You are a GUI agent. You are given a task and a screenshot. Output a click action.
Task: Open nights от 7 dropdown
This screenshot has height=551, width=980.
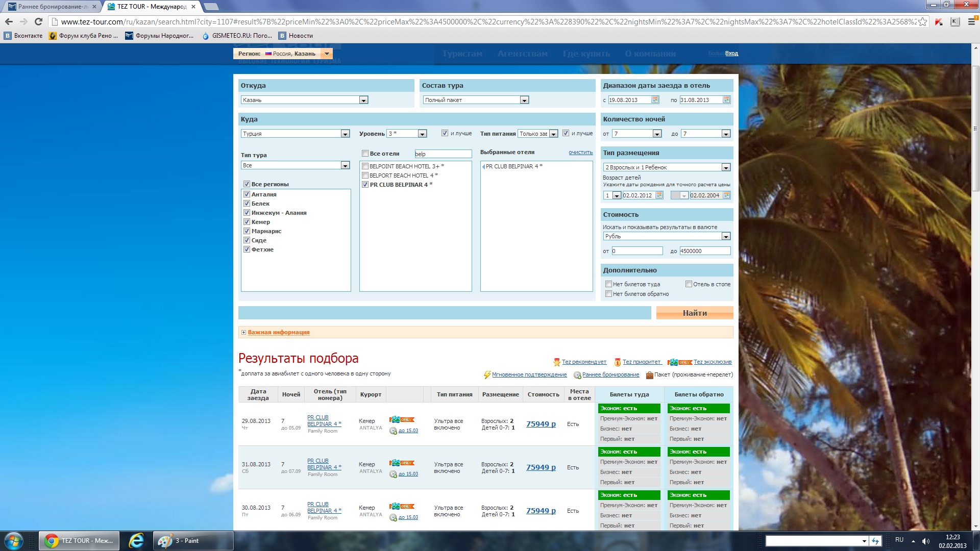pyautogui.click(x=637, y=134)
